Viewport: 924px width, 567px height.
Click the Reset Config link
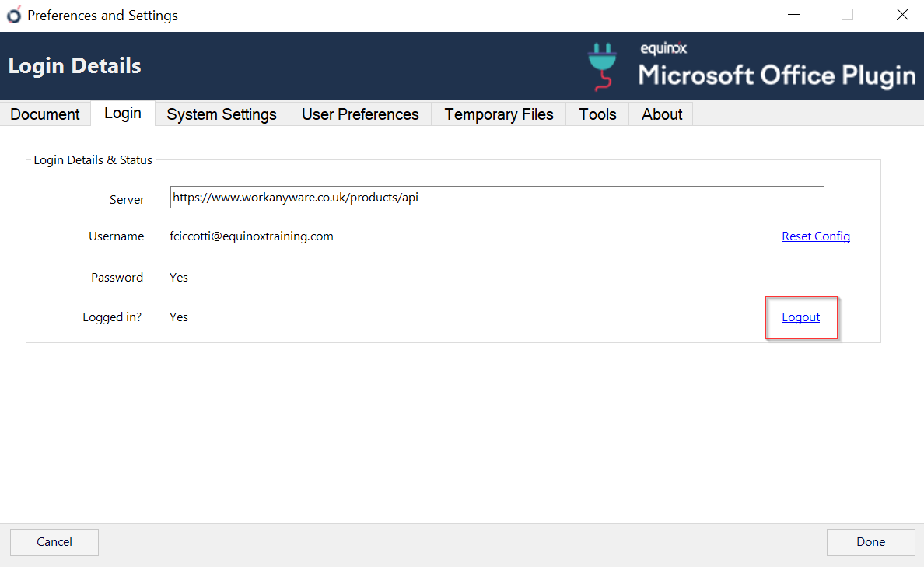816,236
